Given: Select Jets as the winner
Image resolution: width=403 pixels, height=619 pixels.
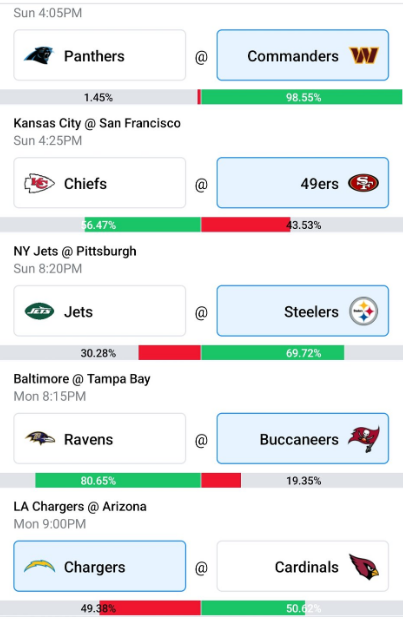Looking at the screenshot, I should [99, 311].
